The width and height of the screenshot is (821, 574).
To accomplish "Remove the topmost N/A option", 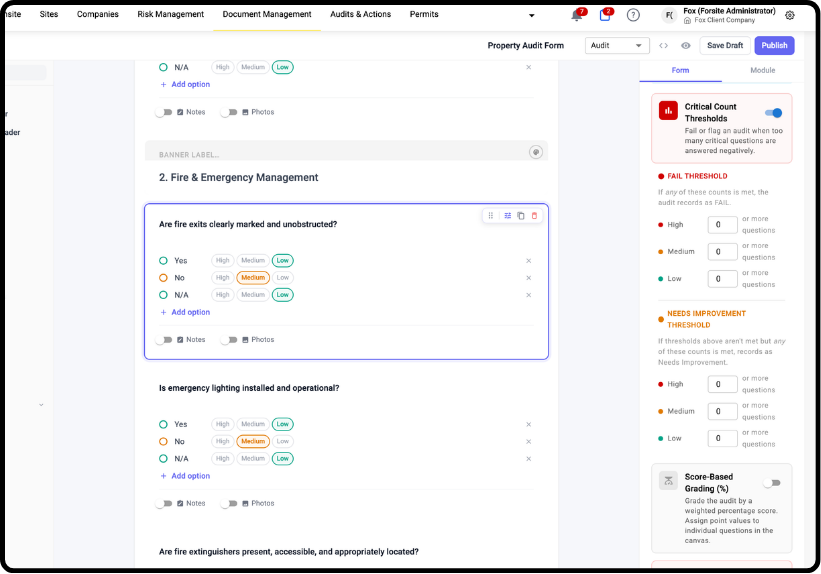I will tap(528, 67).
